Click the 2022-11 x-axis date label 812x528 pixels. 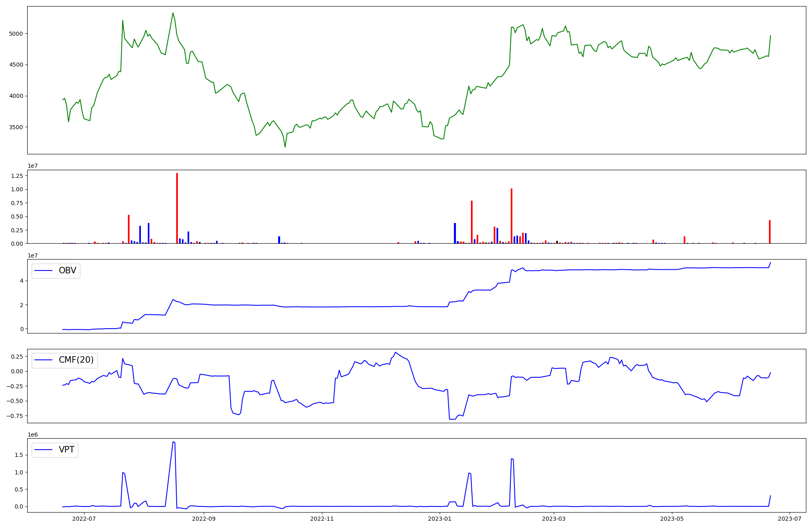[x=322, y=519]
